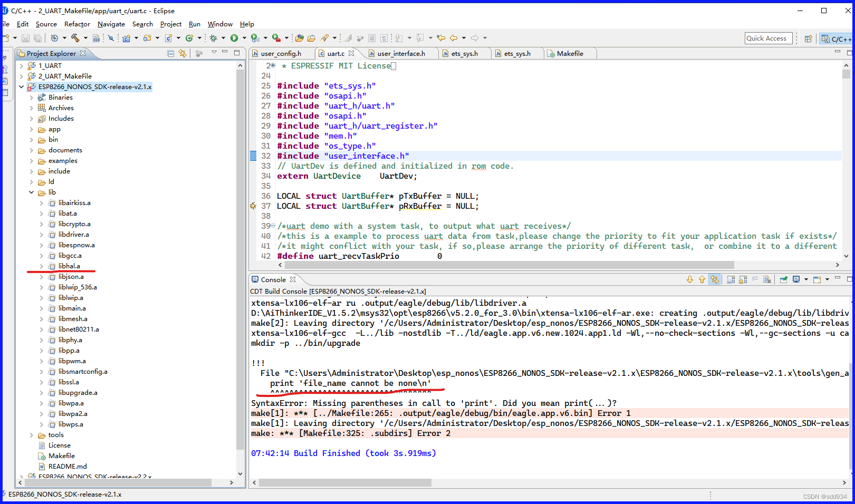Click the New Source Folder icon
The height and width of the screenshot is (504, 855).
148,38
